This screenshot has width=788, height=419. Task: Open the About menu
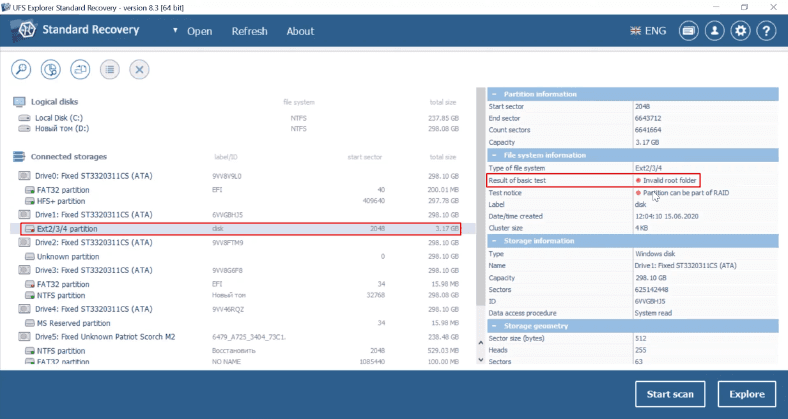point(300,31)
